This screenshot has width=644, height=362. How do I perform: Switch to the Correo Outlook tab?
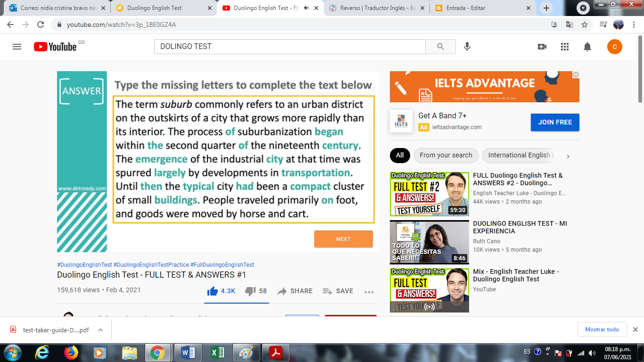[x=57, y=8]
